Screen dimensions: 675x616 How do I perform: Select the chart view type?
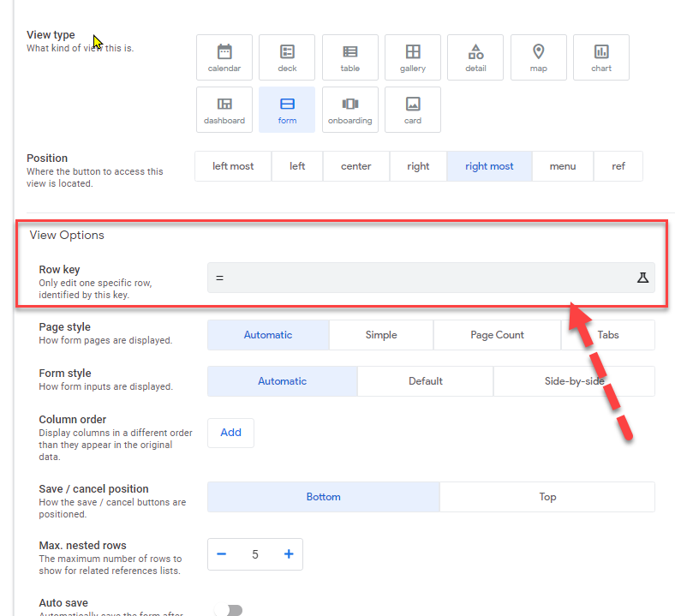(601, 57)
